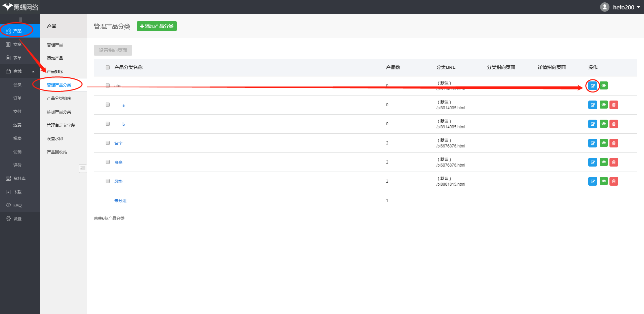Image resolution: width=644 pixels, height=314 pixels.
Task: Open the hefo200 user dropdown
Action: tap(626, 7)
